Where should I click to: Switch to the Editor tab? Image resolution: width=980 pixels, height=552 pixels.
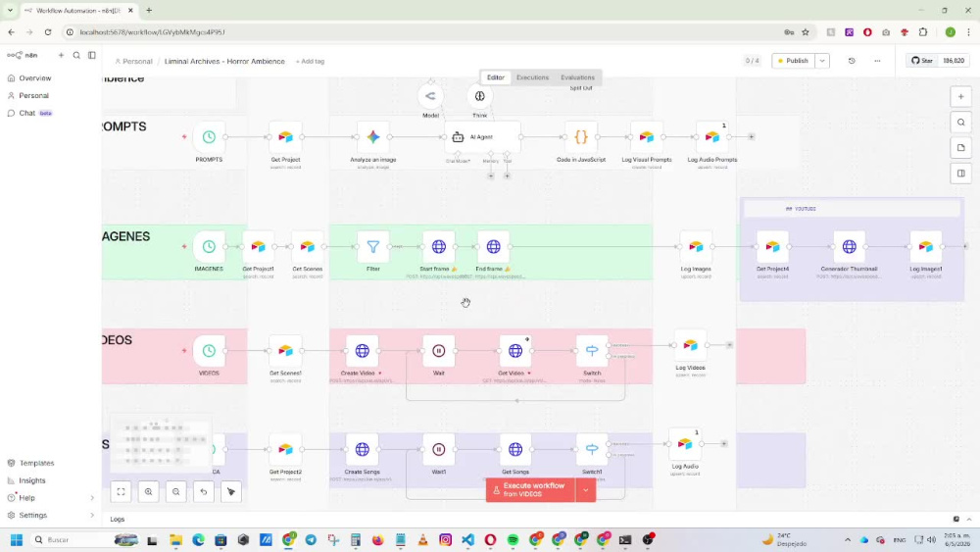click(x=496, y=77)
